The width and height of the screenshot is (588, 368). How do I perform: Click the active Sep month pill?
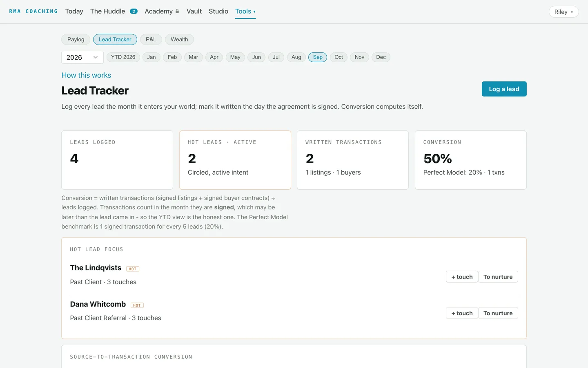(318, 57)
